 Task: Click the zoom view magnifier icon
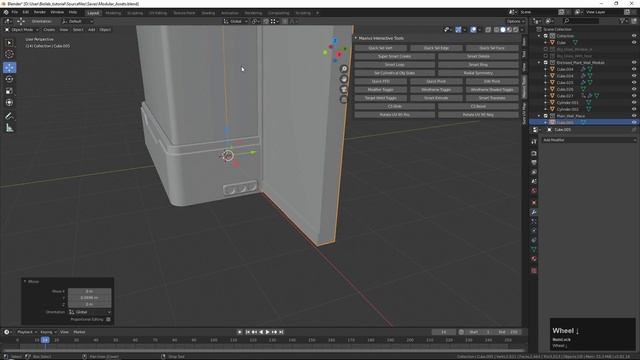(344, 69)
